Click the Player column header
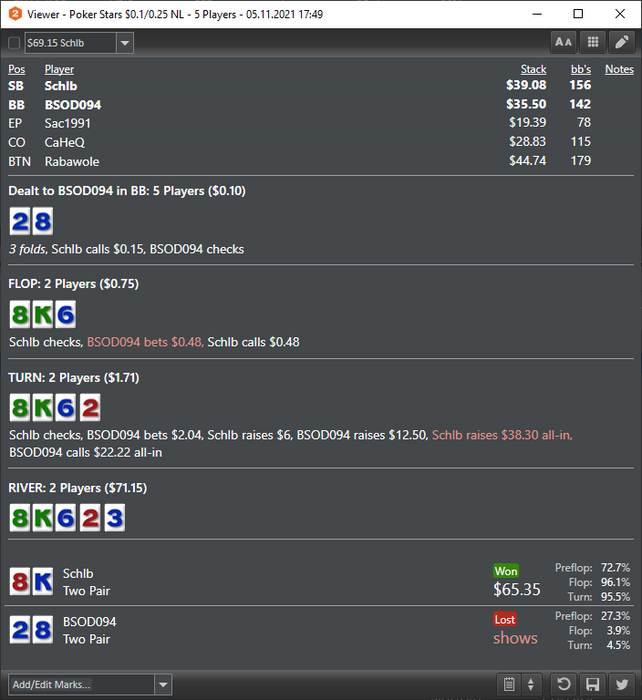 [59, 69]
